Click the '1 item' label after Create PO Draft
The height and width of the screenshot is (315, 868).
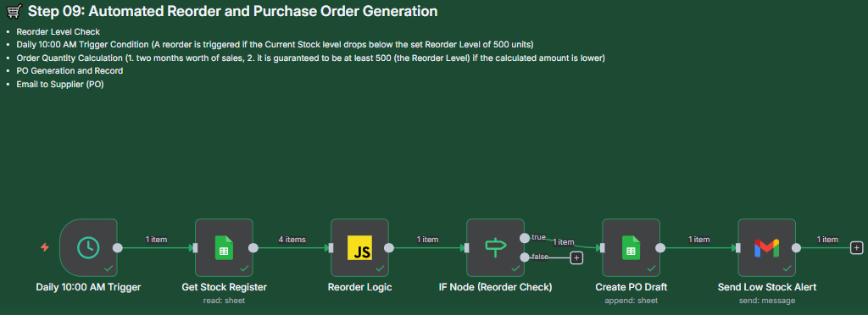[x=699, y=240]
